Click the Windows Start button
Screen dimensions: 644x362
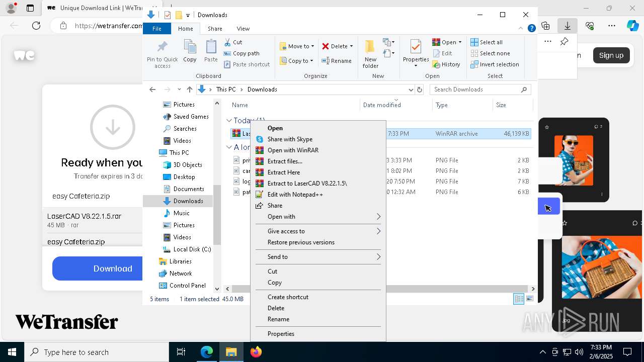(12, 352)
